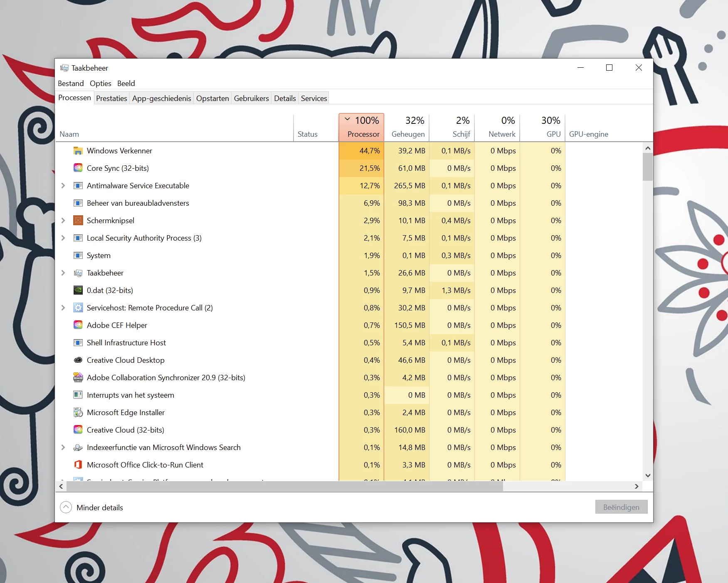Click the vertical scrollbar up arrow

[x=647, y=148]
